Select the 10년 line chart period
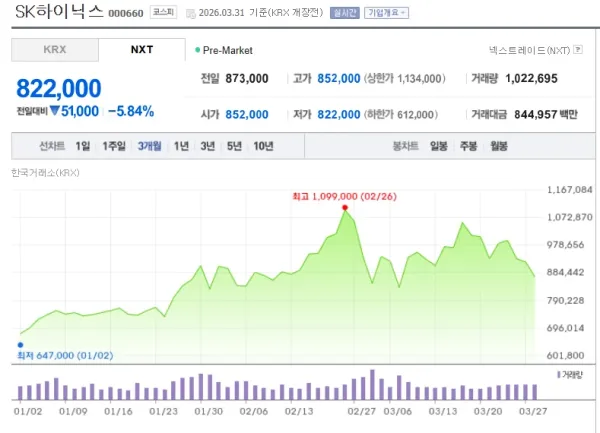This screenshot has height=433, width=600. [263, 146]
